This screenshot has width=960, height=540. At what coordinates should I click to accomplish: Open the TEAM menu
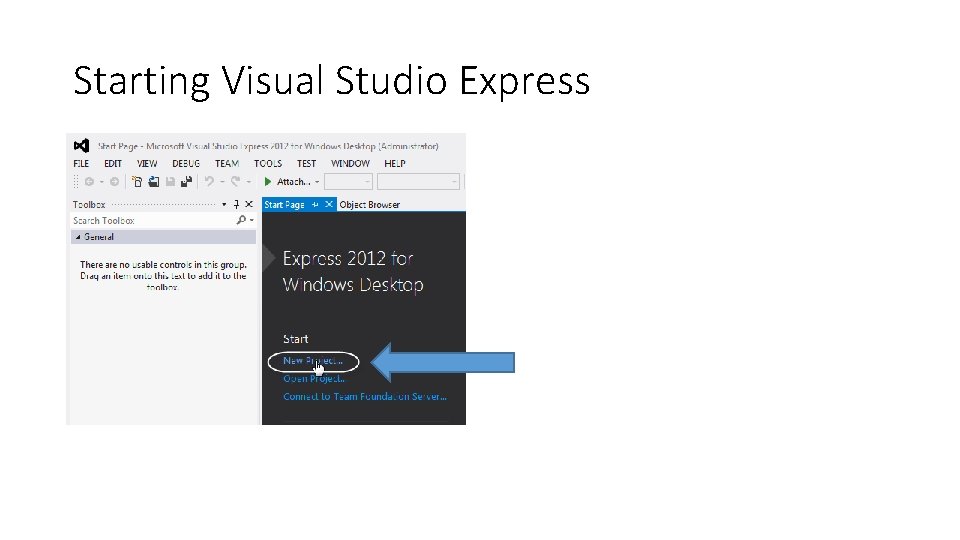[227, 163]
